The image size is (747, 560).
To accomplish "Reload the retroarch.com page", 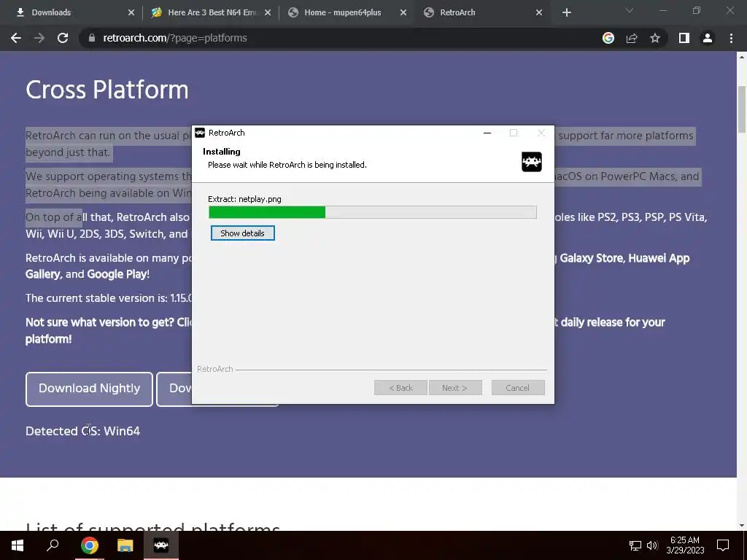I will pyautogui.click(x=63, y=38).
